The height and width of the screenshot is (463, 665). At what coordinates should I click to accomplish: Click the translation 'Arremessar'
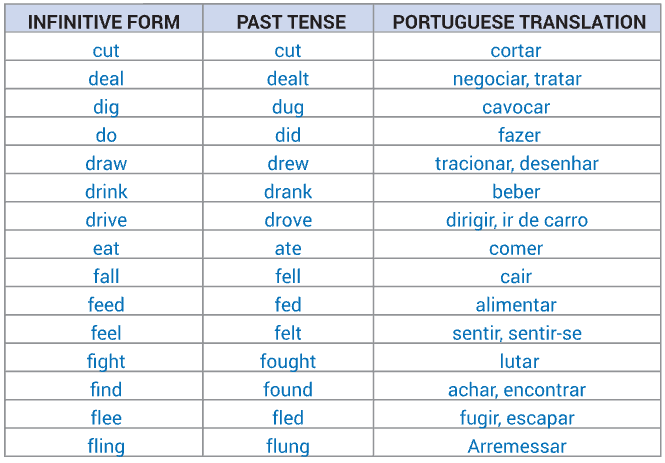coord(517,446)
